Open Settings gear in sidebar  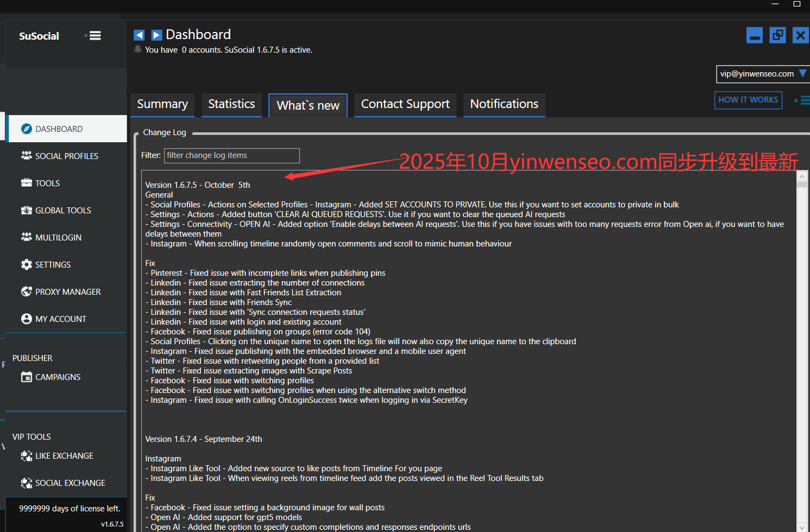pos(53,264)
